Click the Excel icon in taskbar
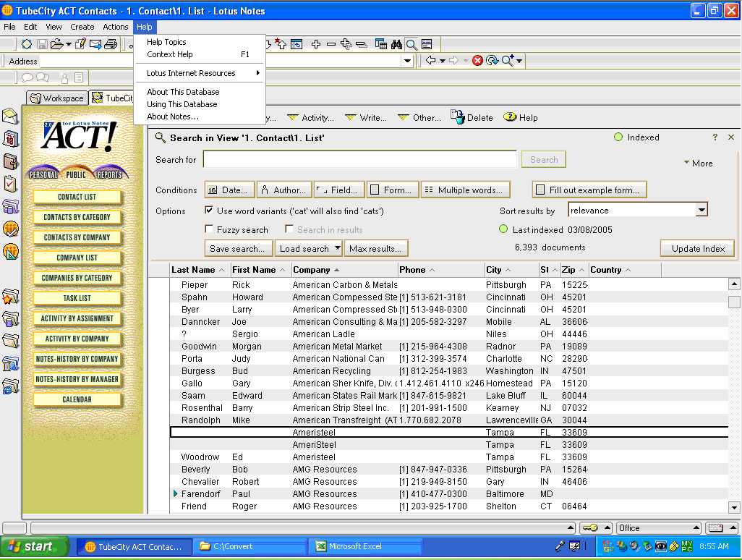 321,546
